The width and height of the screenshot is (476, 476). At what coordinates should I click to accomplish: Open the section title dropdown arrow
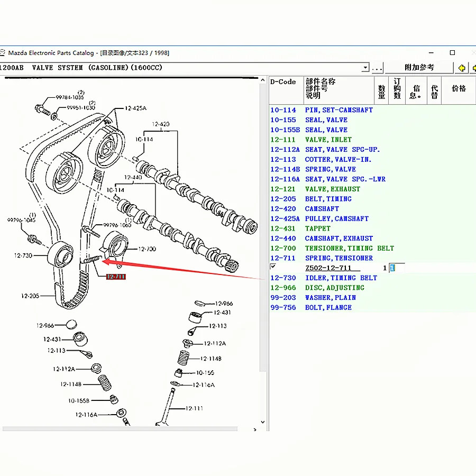(x=364, y=68)
